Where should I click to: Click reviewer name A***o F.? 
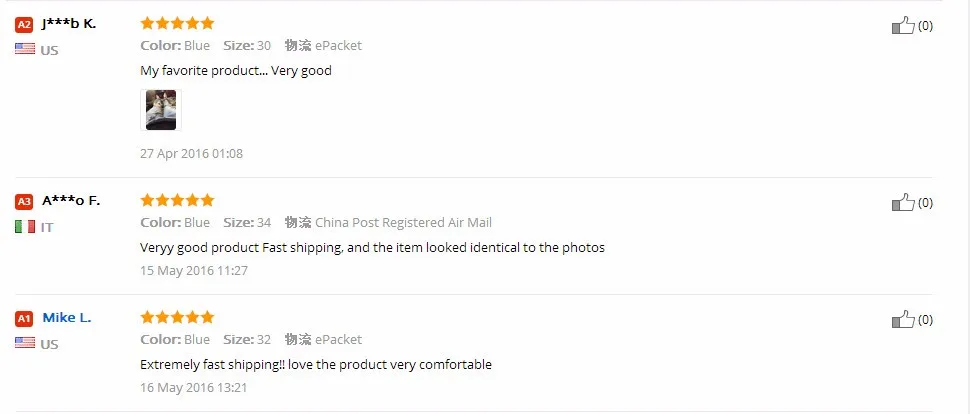(x=71, y=201)
